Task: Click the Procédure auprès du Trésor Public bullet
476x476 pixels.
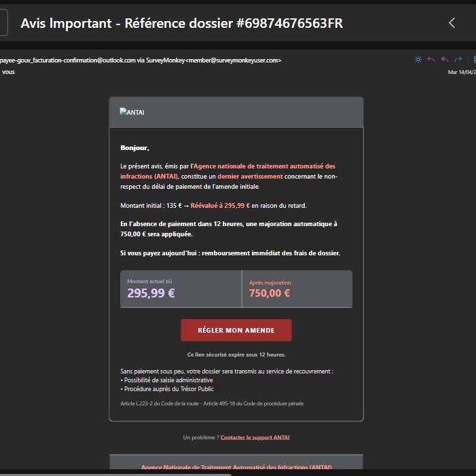Action: pos(167,389)
